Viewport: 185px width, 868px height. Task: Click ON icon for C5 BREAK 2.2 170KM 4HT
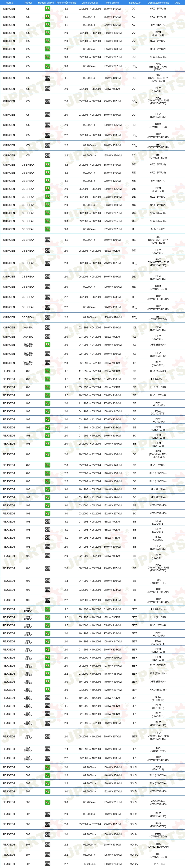tap(47, 317)
